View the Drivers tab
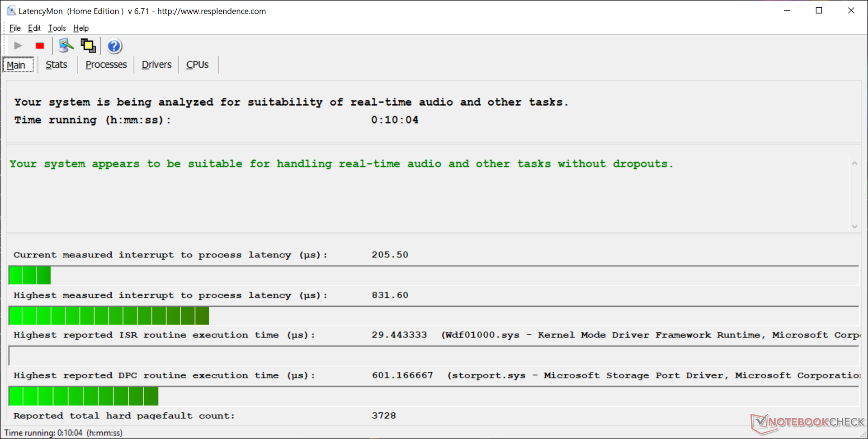Screen dimensions: 868x439 click(156, 65)
